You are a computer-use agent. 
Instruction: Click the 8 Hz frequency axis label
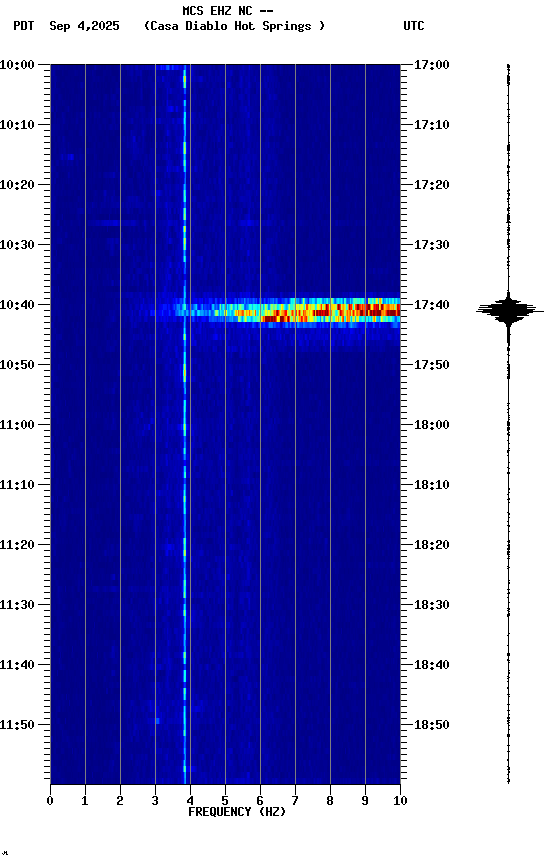tap(330, 801)
